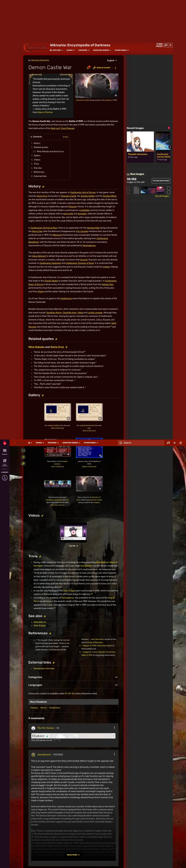Open the Gamesradar Interview external link
This screenshot has height=868, width=186.
[x=44, y=669]
